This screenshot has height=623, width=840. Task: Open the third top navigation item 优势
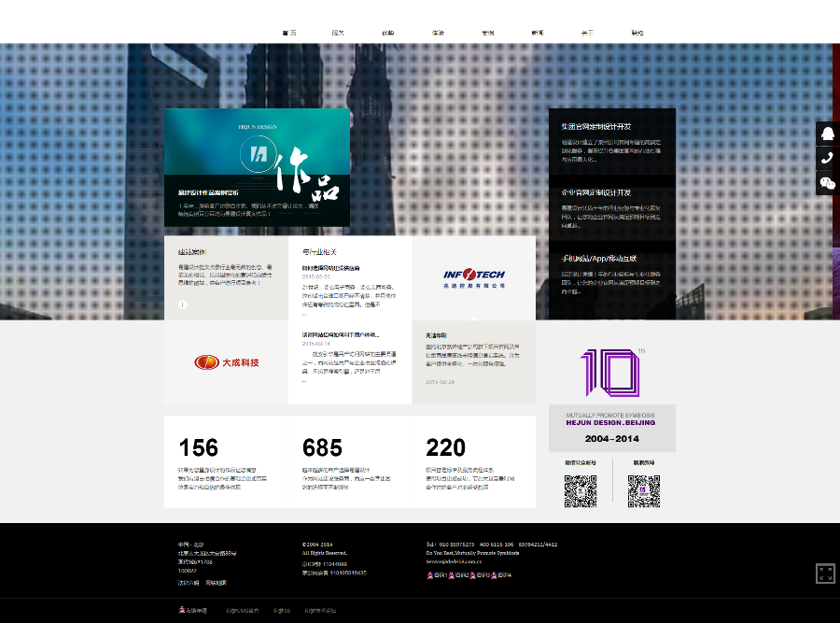(x=388, y=33)
